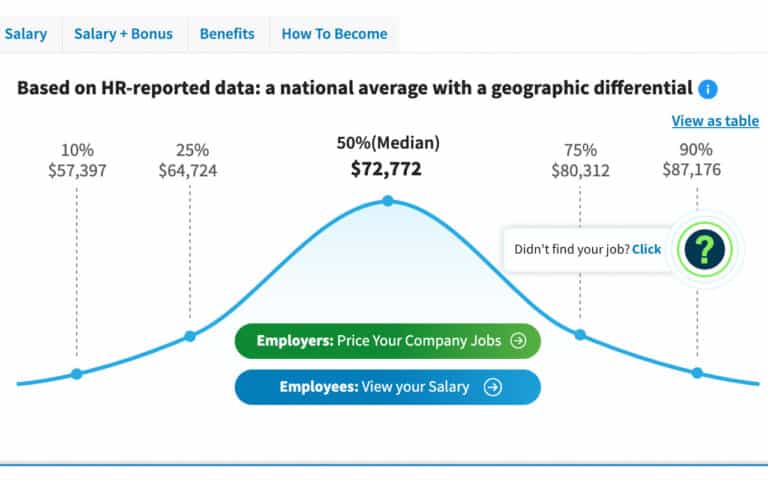Screen dimensions: 768x480
Task: Click arrow icon on Employees button
Action: (492, 387)
